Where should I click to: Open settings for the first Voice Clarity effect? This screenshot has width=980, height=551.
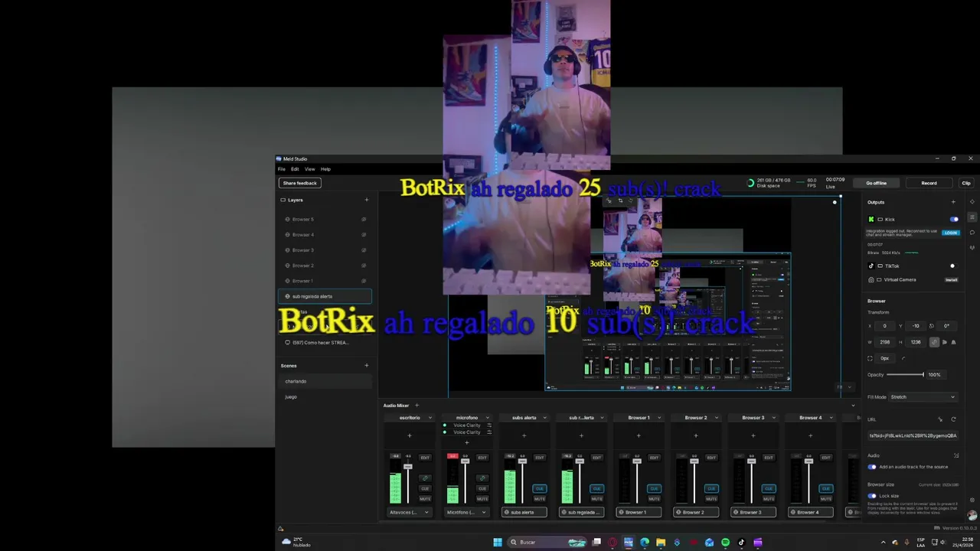click(489, 425)
